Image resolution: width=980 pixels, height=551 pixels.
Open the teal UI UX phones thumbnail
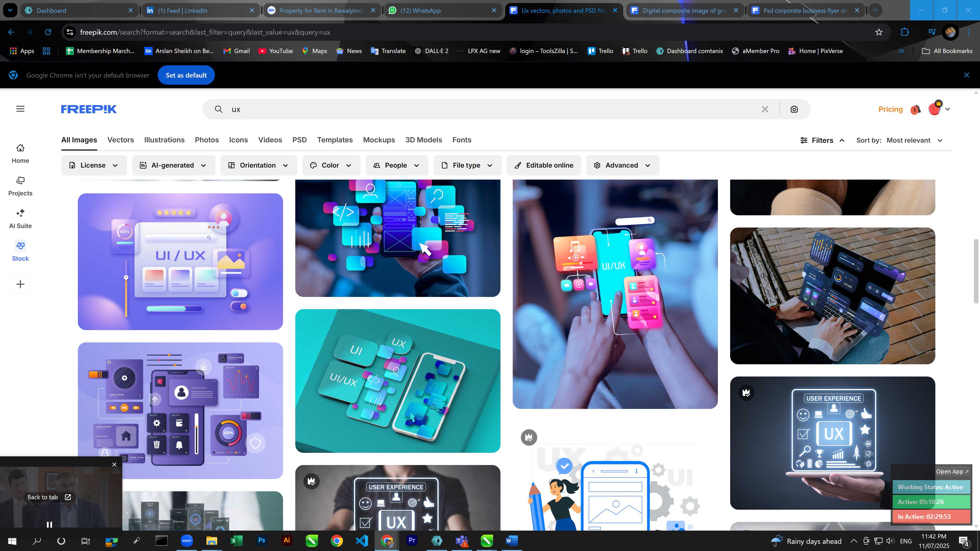pyautogui.click(x=398, y=381)
